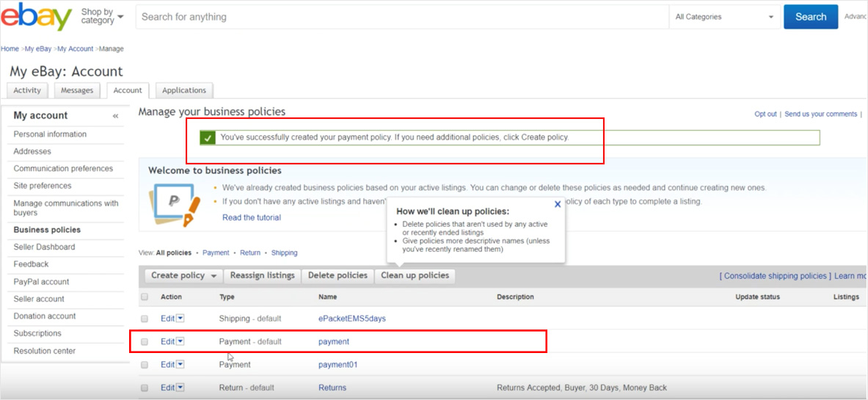
Task: Open Donation account in sidebar
Action: point(45,316)
